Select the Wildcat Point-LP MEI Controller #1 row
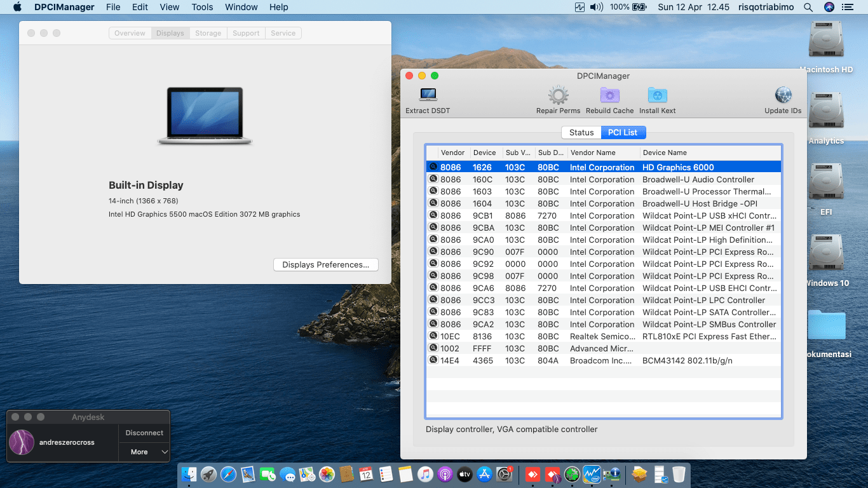Screen dimensions: 868x488 [603, 227]
